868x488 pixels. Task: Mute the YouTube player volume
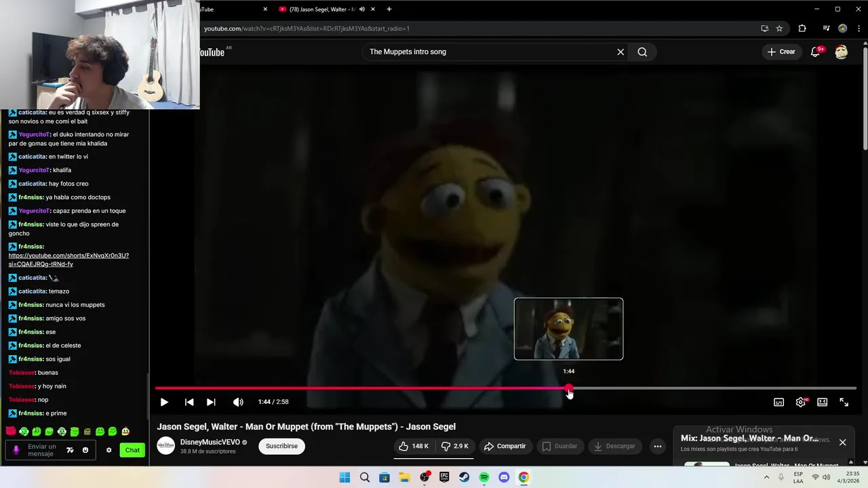(238, 402)
